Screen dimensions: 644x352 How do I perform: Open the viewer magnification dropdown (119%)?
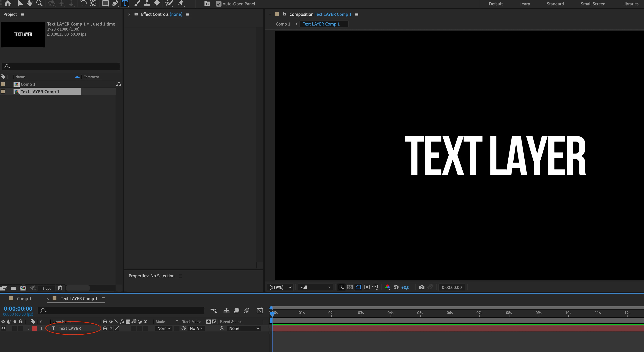click(280, 287)
